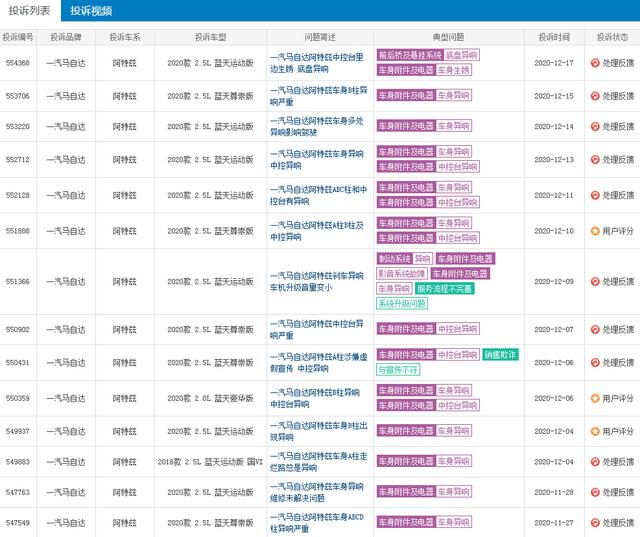
Task: Click status icon for complaint 552712
Action: pos(595,160)
